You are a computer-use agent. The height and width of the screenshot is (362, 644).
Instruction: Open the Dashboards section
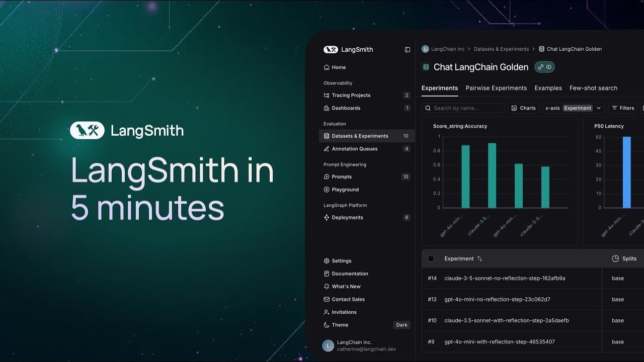click(347, 108)
